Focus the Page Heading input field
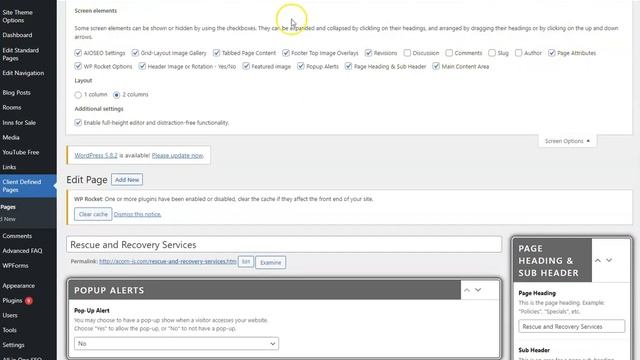Image resolution: width=640 pixels, height=360 pixels. pos(571,327)
